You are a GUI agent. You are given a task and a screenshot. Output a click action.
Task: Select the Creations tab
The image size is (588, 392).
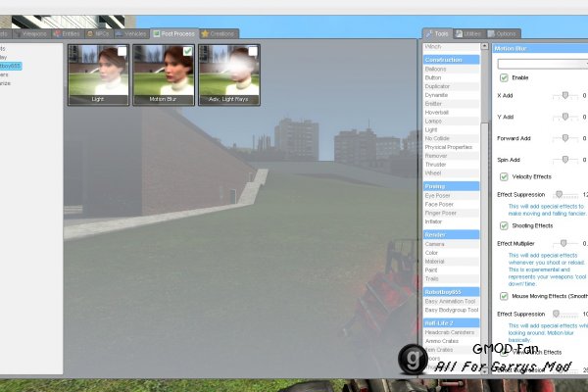point(219,33)
